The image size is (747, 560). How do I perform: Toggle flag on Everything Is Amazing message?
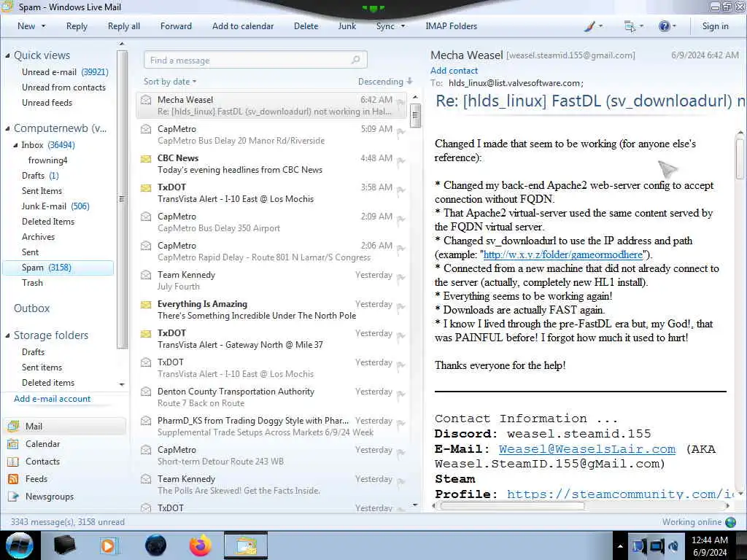[x=400, y=307]
